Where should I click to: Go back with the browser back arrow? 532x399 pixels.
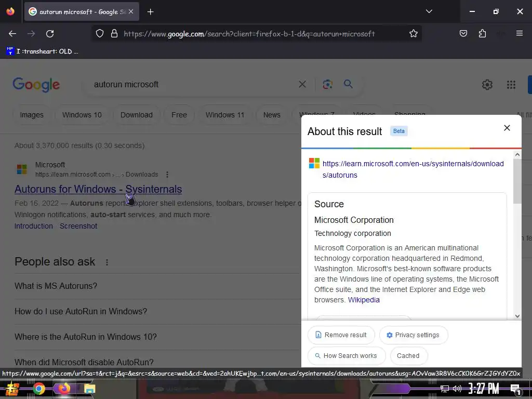[x=12, y=34]
